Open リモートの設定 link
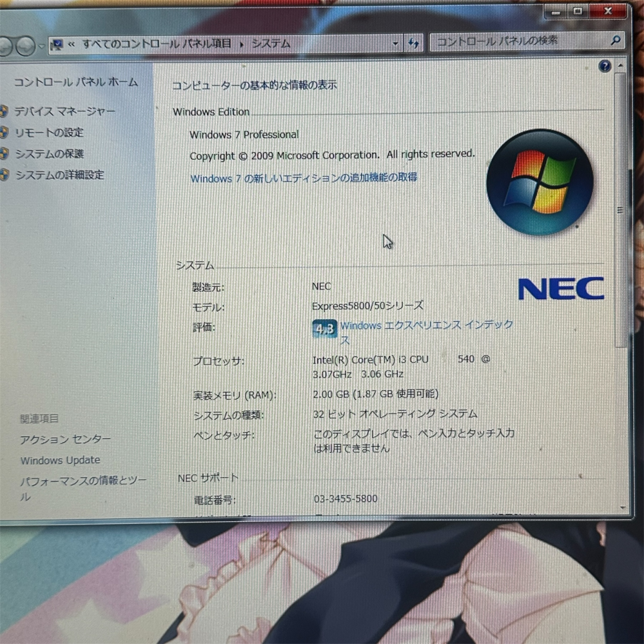This screenshot has width=644, height=644. (49, 133)
